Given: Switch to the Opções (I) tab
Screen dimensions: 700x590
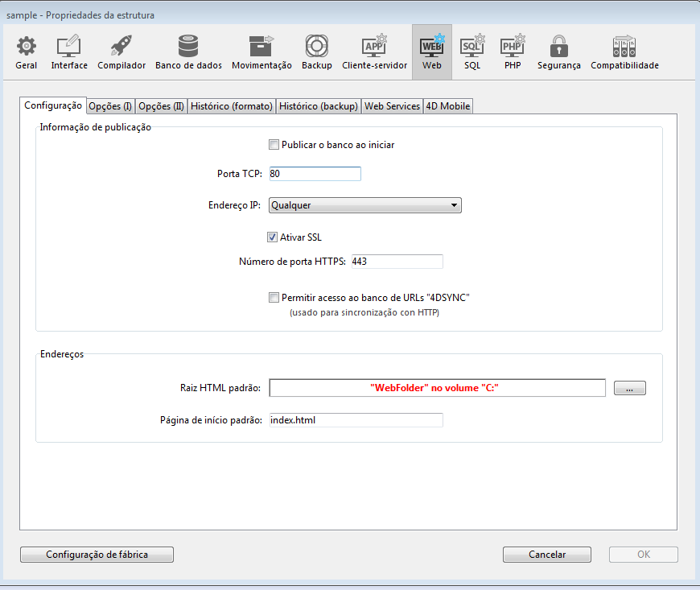Looking at the screenshot, I should [110, 106].
